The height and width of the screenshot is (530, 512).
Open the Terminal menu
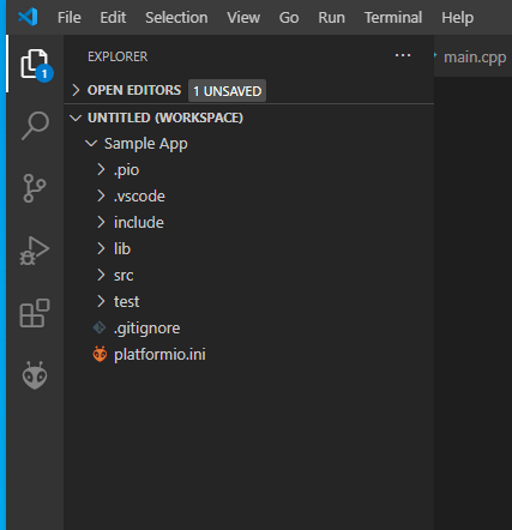(x=393, y=17)
